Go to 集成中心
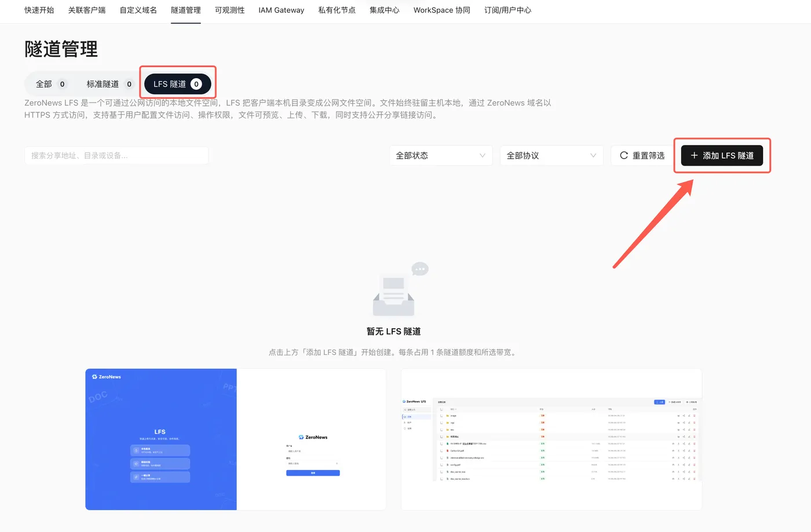 (385, 10)
